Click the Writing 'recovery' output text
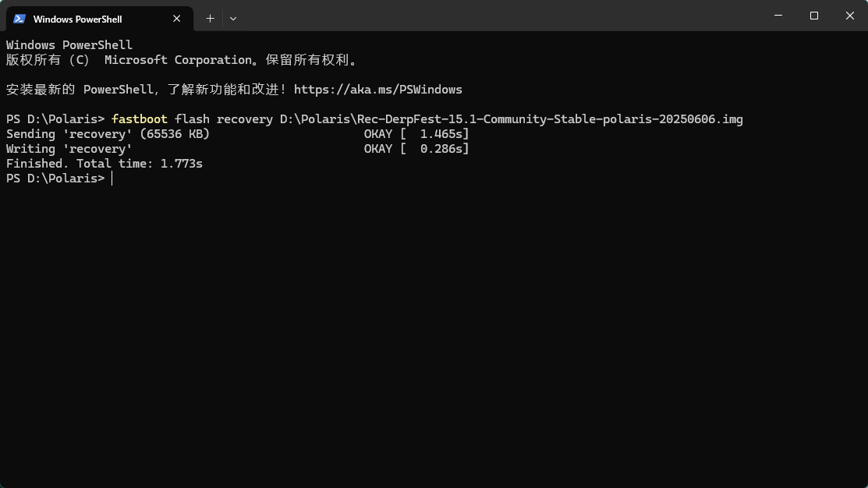The width and height of the screenshot is (868, 488). point(69,149)
